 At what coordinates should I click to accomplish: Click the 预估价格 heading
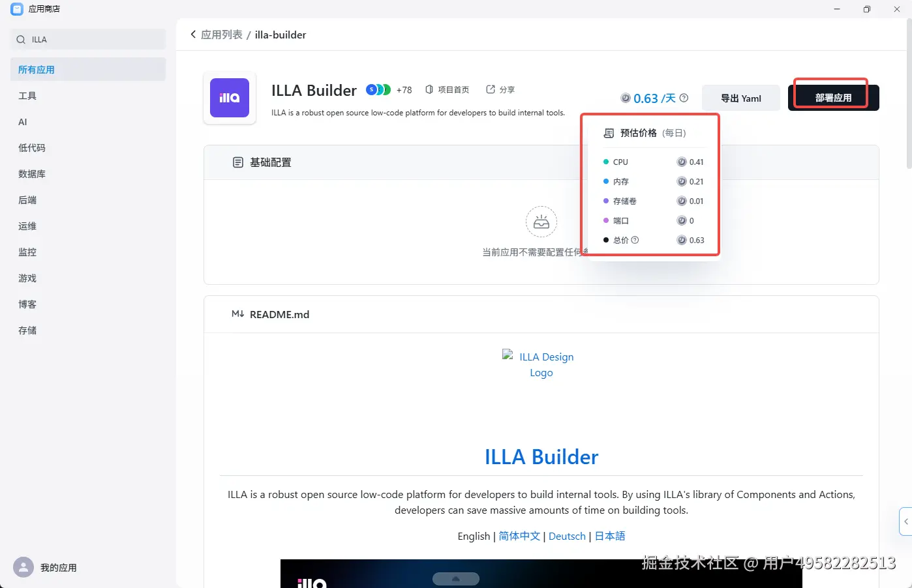click(639, 133)
